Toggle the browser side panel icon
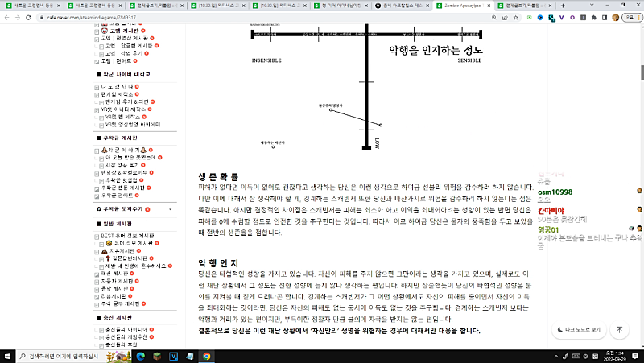644x363 pixels. click(605, 18)
